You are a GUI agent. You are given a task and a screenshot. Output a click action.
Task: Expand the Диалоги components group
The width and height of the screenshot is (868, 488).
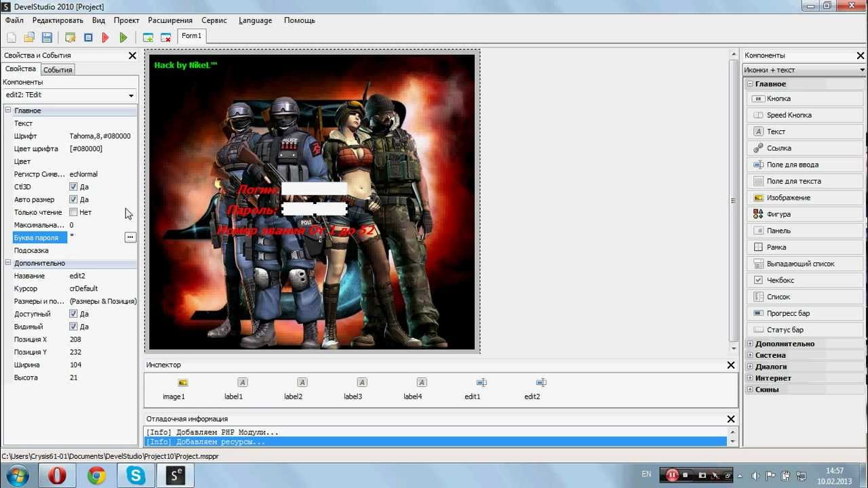pyautogui.click(x=750, y=367)
